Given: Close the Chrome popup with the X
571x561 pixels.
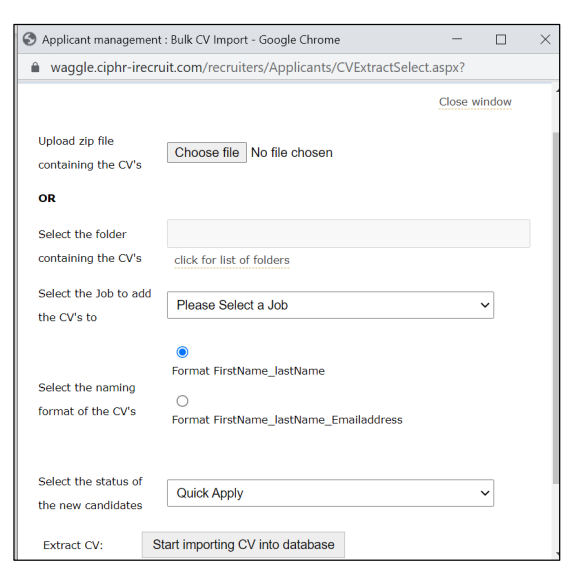Looking at the screenshot, I should click(545, 39).
